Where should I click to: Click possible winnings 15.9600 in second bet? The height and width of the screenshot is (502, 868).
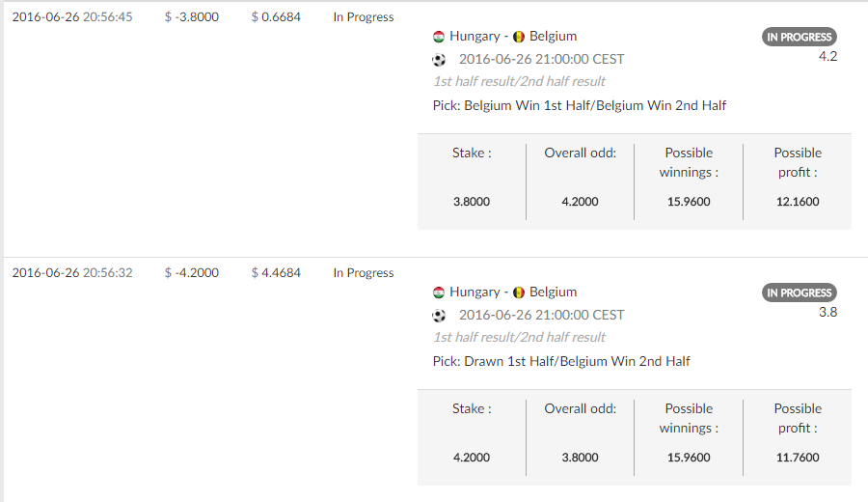tap(689, 458)
